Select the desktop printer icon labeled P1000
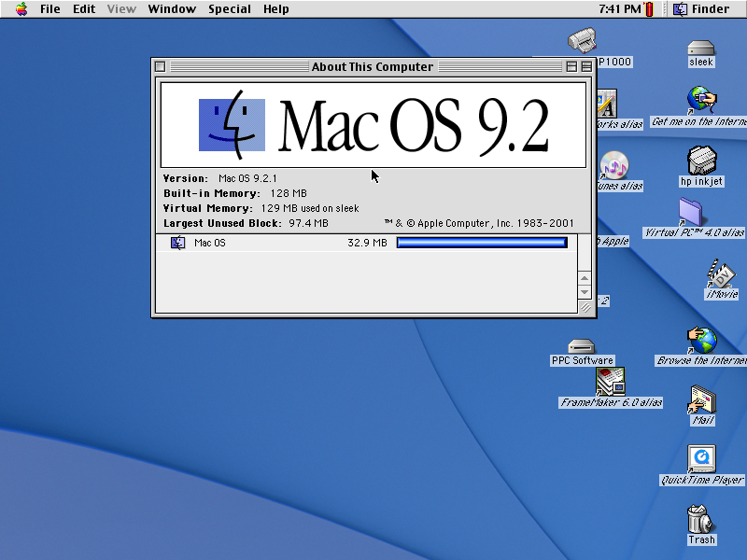Image resolution: width=747 pixels, height=560 pixels. click(x=582, y=40)
